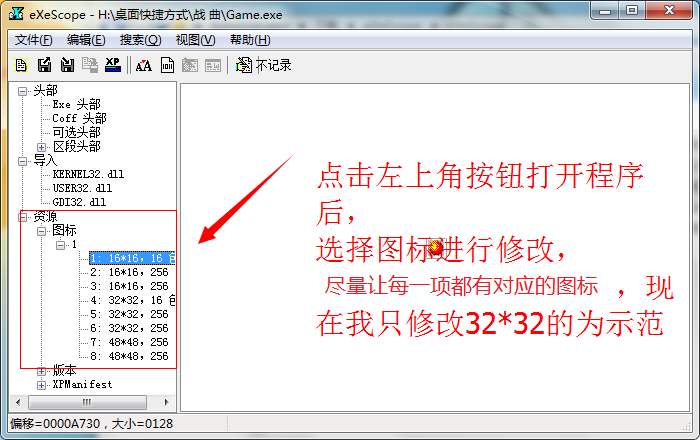Click the greyed-out test display window icon

click(x=190, y=66)
